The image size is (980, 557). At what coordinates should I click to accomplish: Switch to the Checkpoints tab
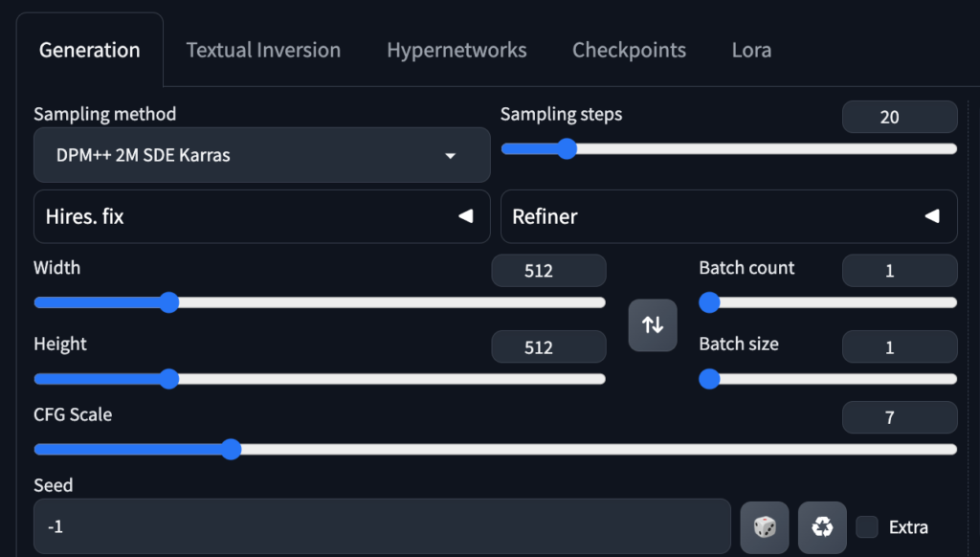(629, 50)
